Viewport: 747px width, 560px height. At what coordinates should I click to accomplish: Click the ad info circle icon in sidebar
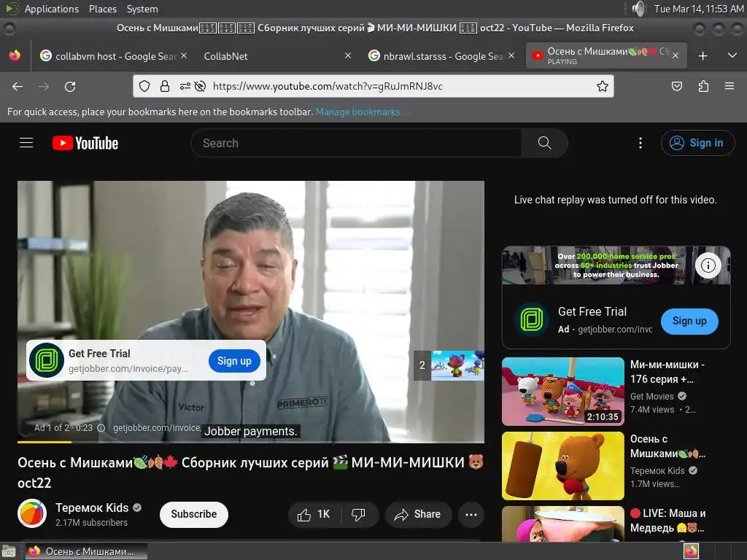pos(708,265)
